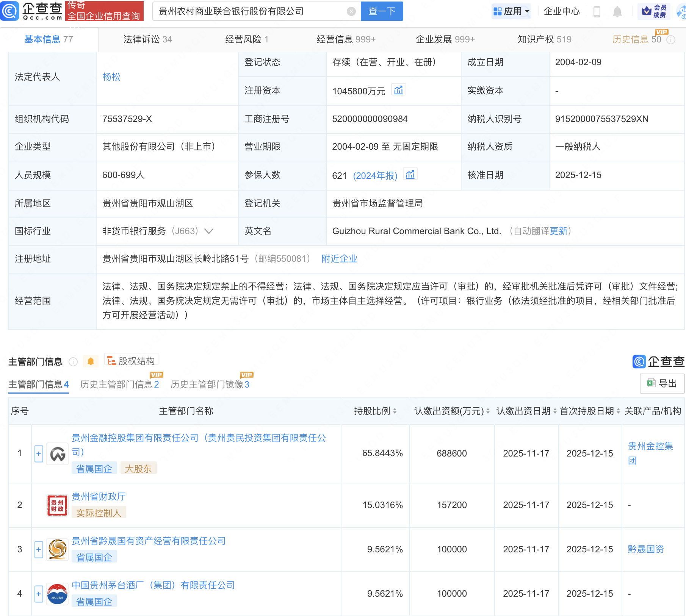Sort by 持股比例 column
Viewport: 686px width, 616px height.
tap(375, 411)
